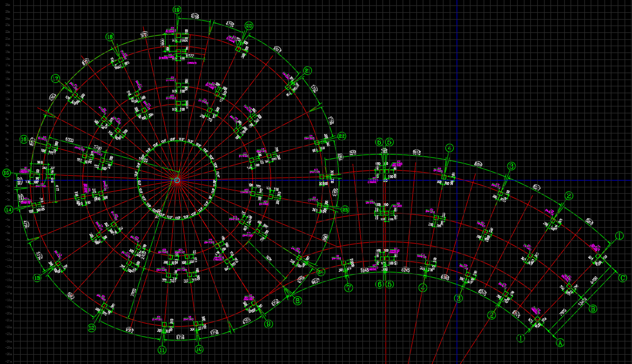Pick the 2700 dimension label

click(x=97, y=148)
